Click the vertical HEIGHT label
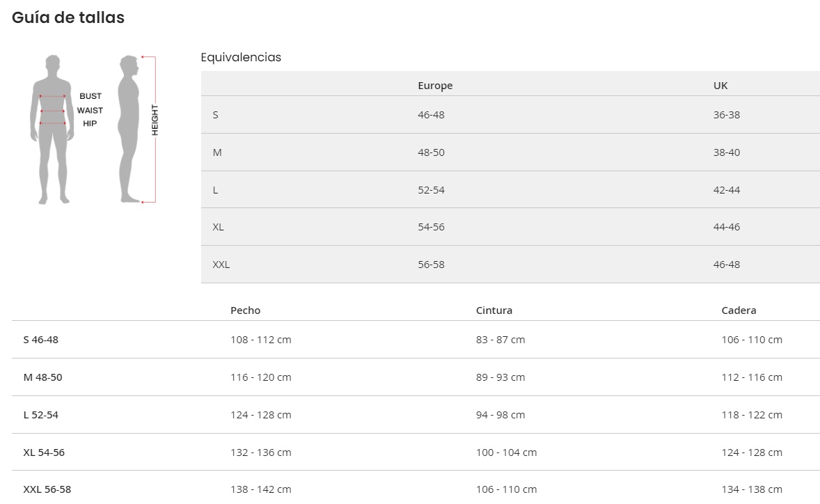The width and height of the screenshot is (820, 504). pyautogui.click(x=155, y=120)
